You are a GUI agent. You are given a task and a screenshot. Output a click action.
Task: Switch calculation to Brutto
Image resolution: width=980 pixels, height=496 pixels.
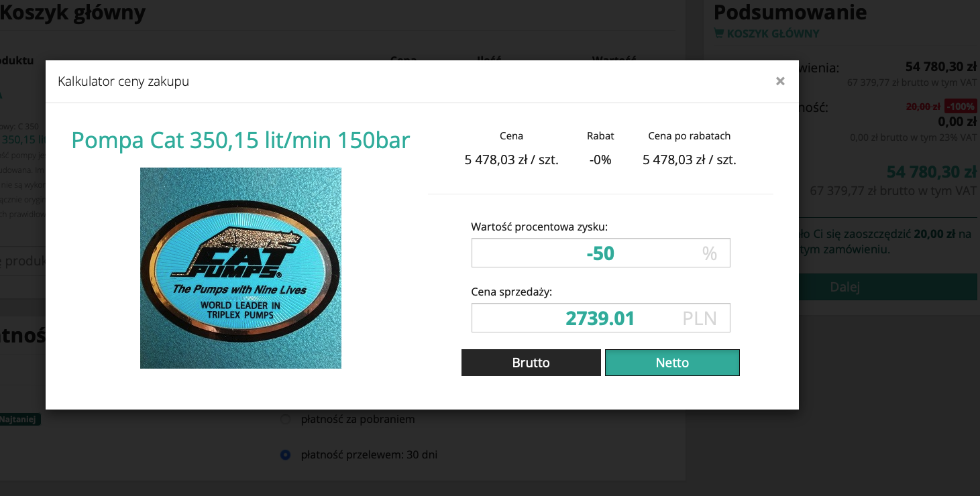coord(531,363)
